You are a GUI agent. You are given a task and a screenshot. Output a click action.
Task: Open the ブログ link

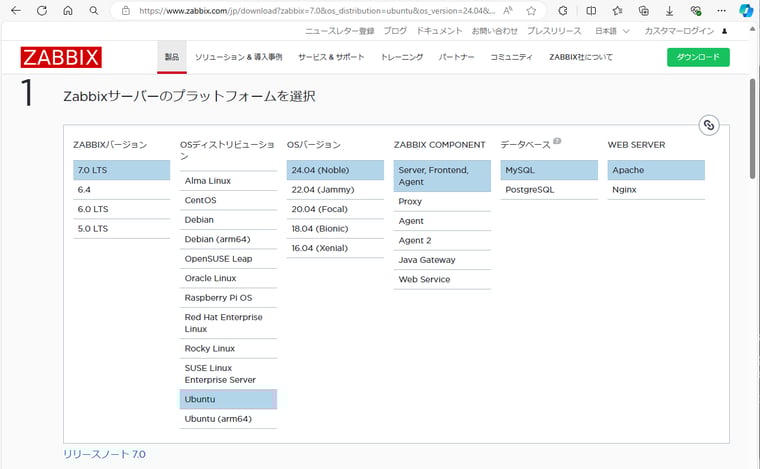(x=395, y=31)
